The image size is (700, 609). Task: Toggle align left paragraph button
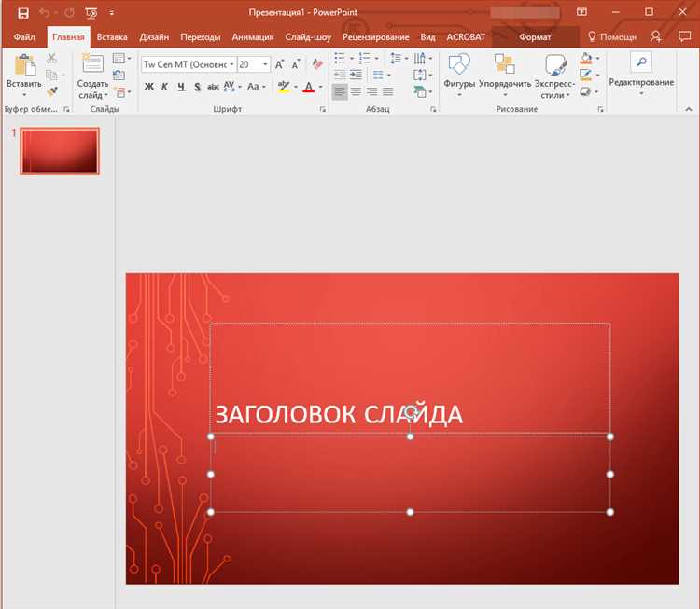[x=340, y=91]
